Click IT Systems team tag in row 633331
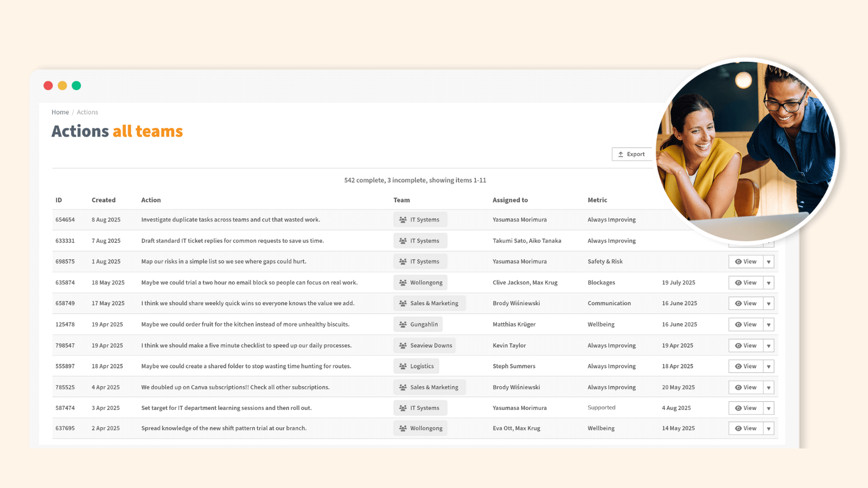Image resolution: width=868 pixels, height=488 pixels. [420, 241]
